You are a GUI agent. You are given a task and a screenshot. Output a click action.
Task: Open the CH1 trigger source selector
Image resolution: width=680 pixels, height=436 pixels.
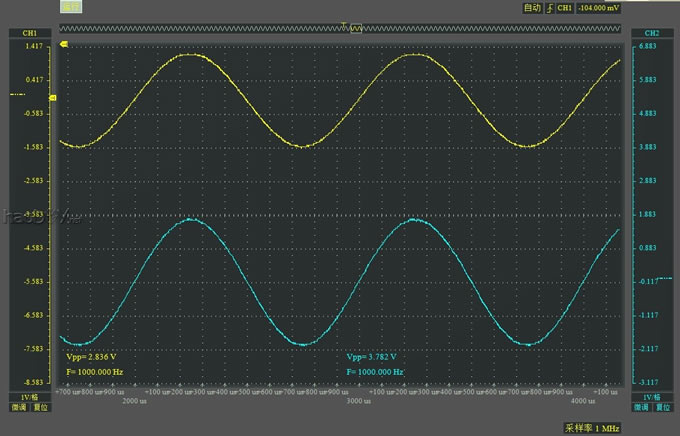coord(565,7)
